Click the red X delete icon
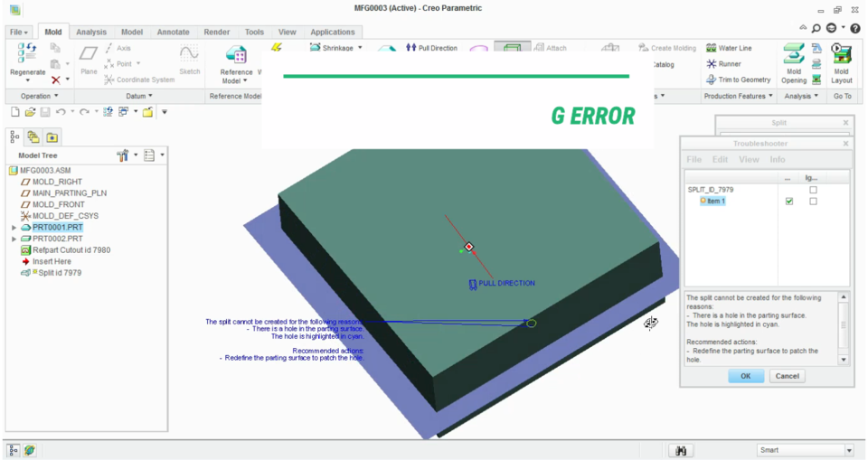The height and width of the screenshot is (460, 868). (x=56, y=80)
